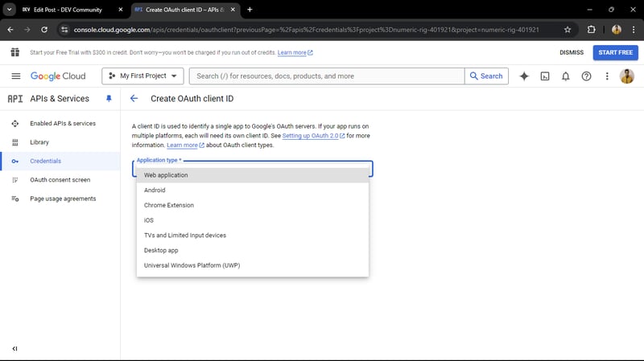Unpin APIs & Services with the pin icon
Screen dimensions: 644x361
(x=109, y=98)
